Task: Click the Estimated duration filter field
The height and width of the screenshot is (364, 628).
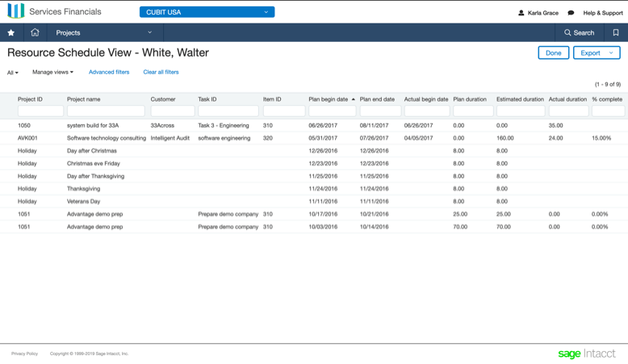Action: 521,111
